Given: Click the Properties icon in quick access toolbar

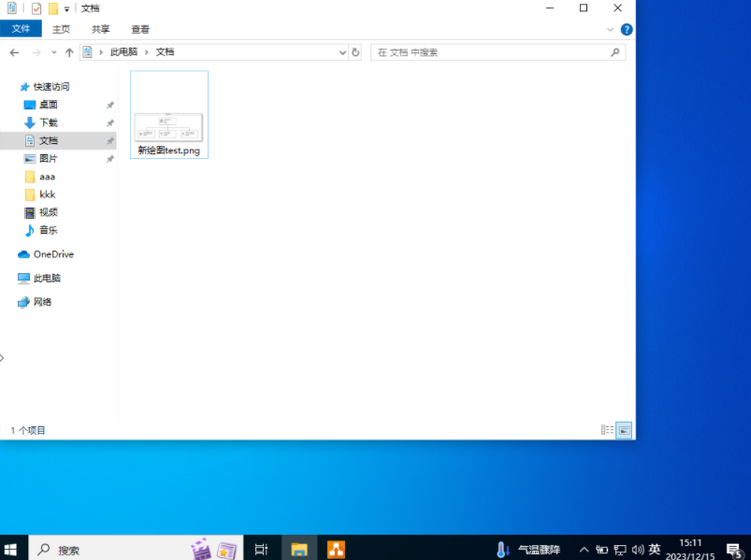Looking at the screenshot, I should tap(36, 8).
